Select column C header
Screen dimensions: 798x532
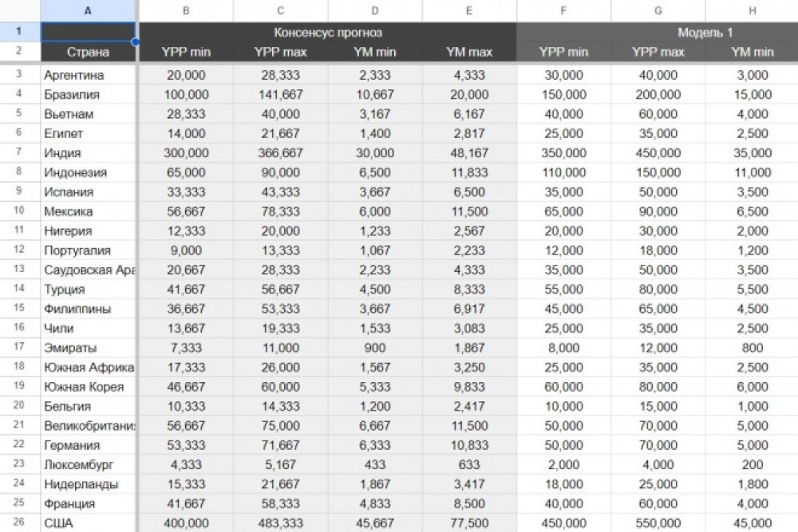point(280,10)
